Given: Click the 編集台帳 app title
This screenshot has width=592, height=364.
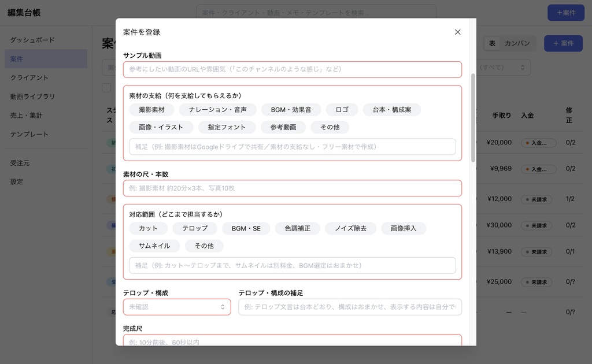Looking at the screenshot, I should [24, 13].
